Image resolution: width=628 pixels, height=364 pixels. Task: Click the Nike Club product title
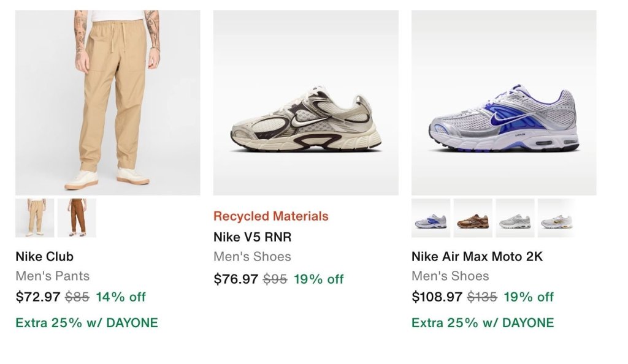click(44, 256)
